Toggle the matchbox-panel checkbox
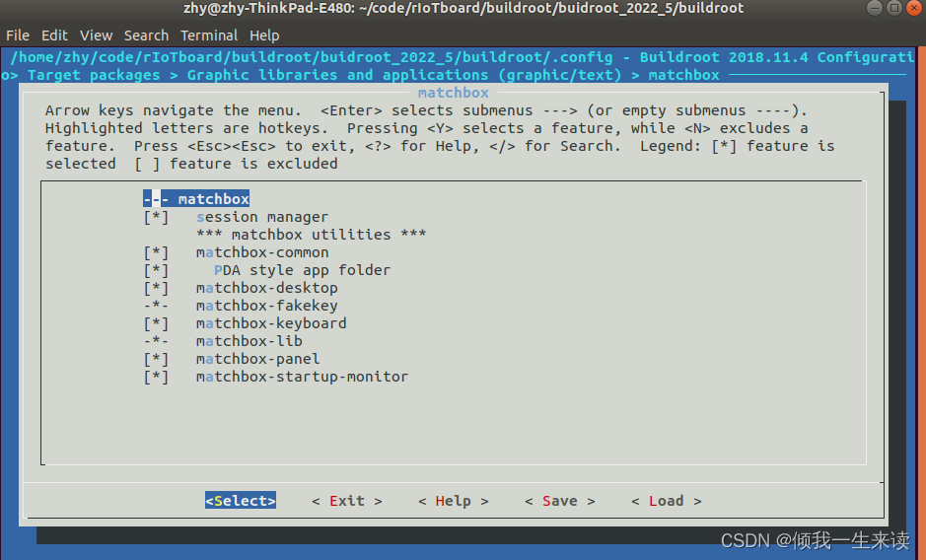 pyautogui.click(x=156, y=359)
